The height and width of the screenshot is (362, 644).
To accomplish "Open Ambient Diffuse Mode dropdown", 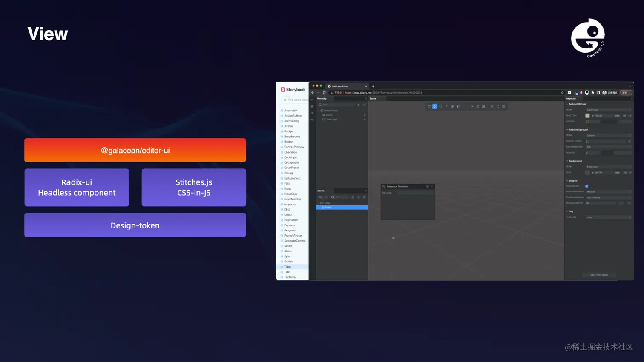I will pos(609,110).
